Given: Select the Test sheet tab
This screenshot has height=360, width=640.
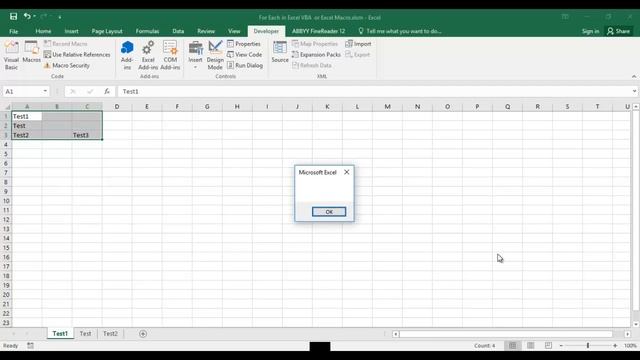Looking at the screenshot, I should click(85, 333).
